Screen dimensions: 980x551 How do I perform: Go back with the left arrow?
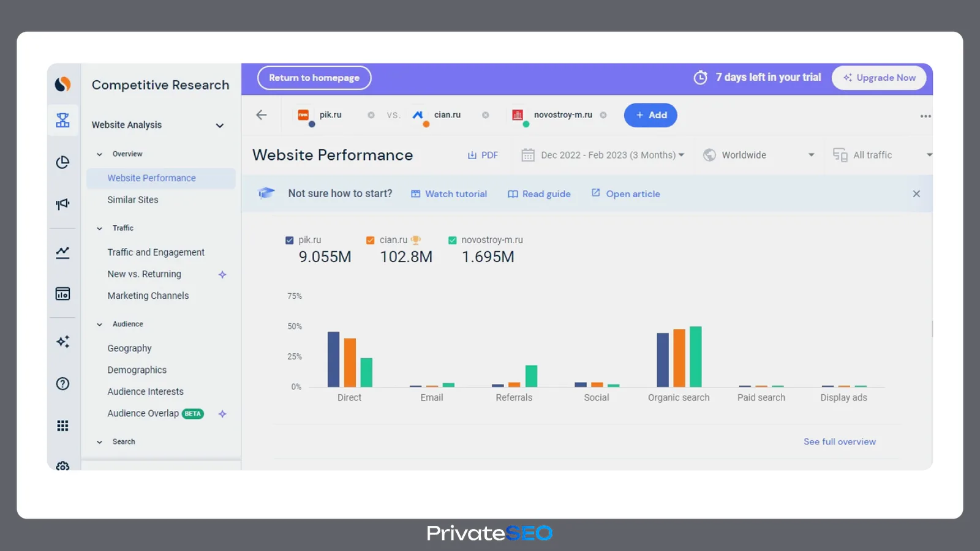(262, 115)
